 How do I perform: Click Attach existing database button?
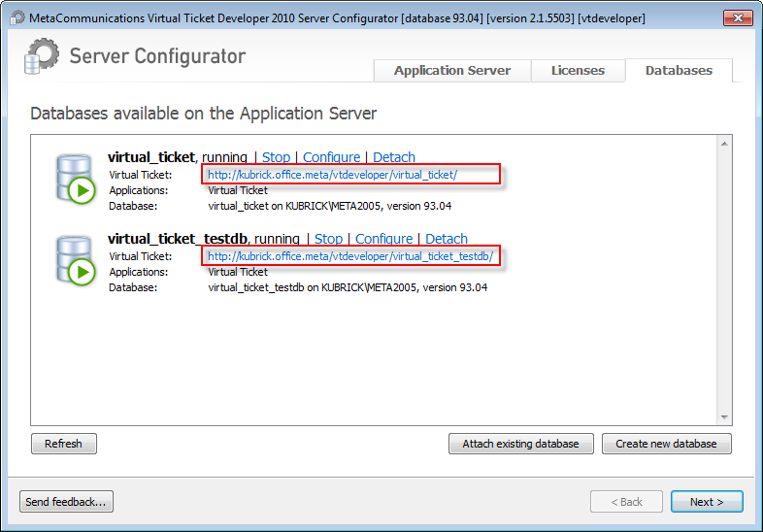coord(520,444)
